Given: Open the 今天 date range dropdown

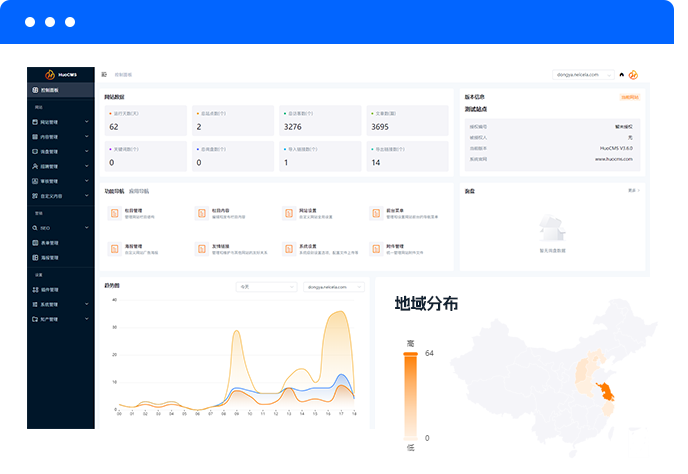Looking at the screenshot, I should coord(266,287).
